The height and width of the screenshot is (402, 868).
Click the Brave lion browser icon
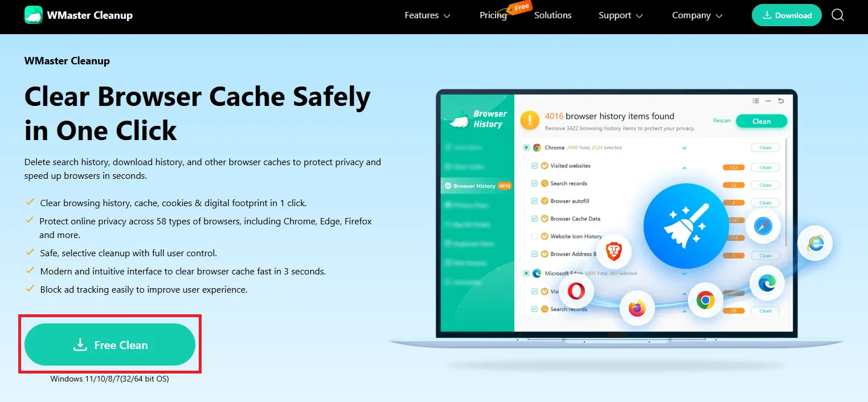[613, 252]
